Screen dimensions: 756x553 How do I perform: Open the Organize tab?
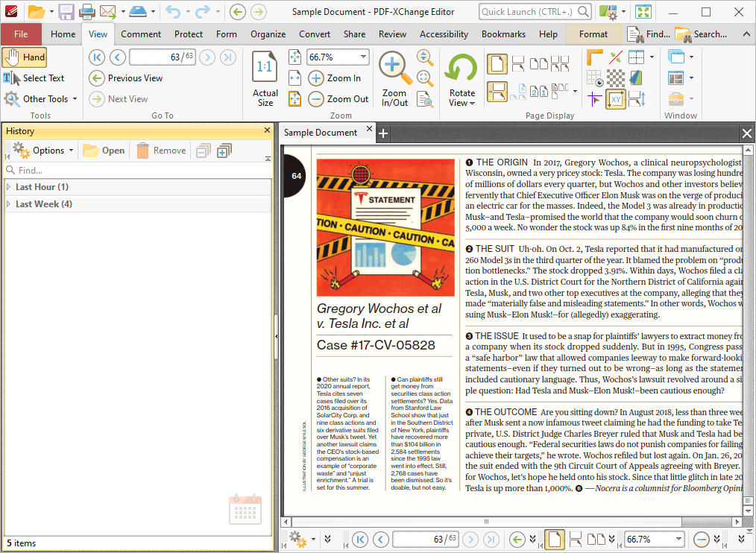268,34
